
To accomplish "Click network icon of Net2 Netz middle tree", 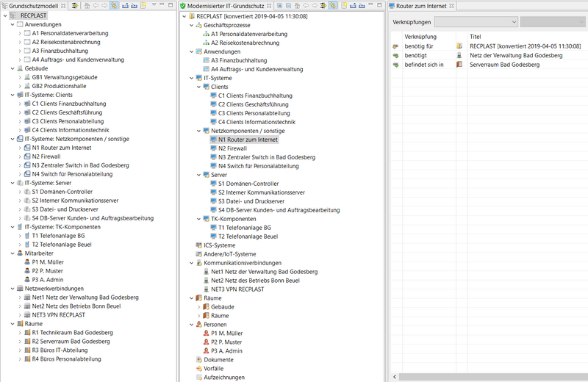I will coord(207,281).
